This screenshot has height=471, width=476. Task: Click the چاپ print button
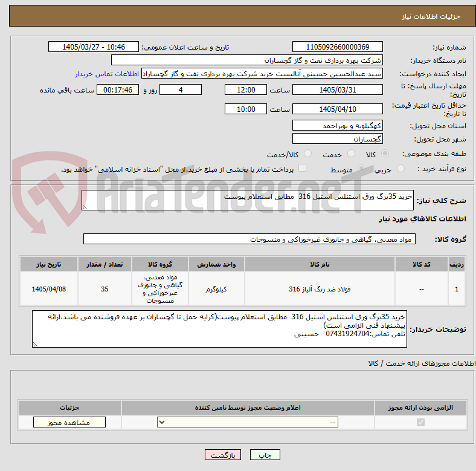[x=265, y=455]
